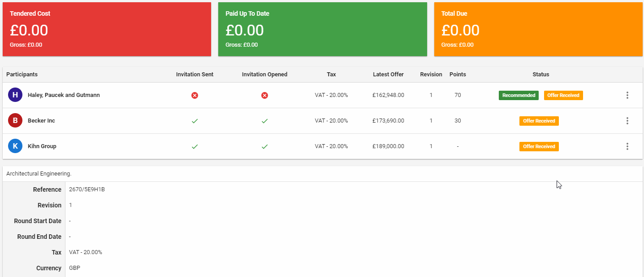Open the green Paid Up To Date card
Screen dimensions: 644x277
[x=323, y=29]
